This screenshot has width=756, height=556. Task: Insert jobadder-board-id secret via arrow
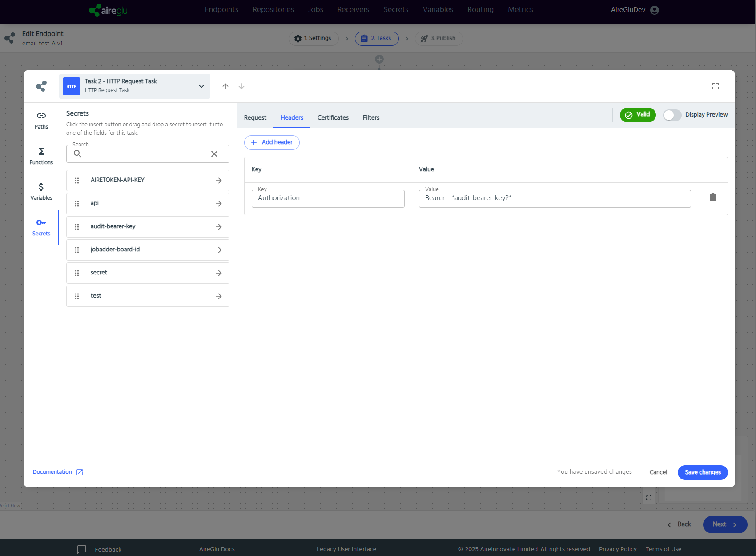coord(219,250)
